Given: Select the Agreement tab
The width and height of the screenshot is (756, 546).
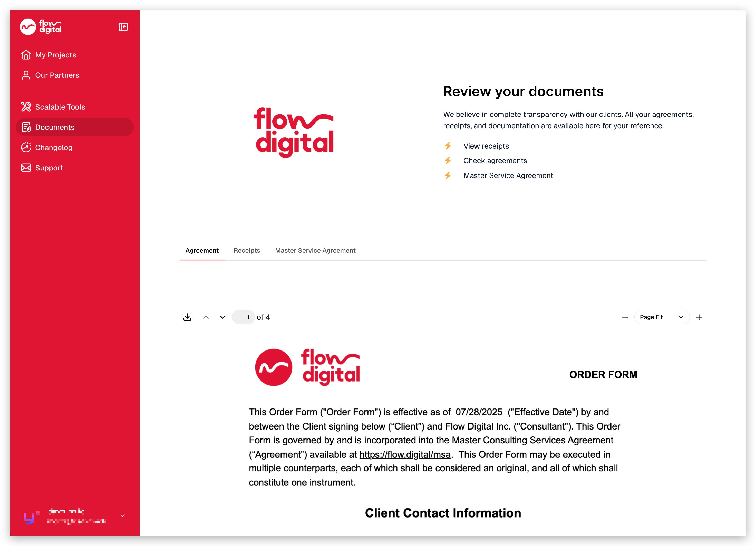Looking at the screenshot, I should 202,250.
